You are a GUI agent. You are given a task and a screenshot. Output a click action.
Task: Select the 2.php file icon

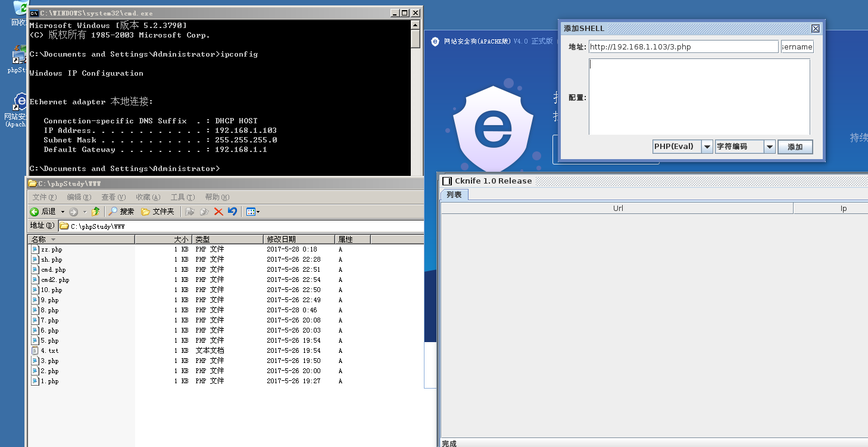click(x=35, y=371)
